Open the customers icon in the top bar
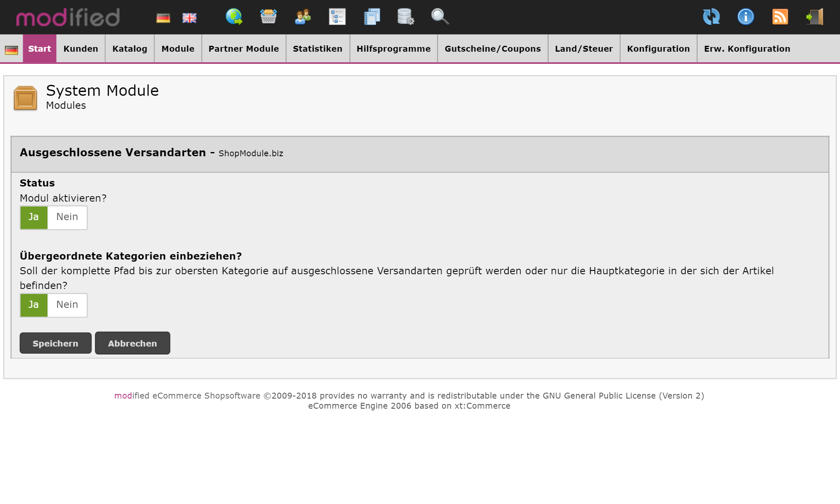 pyautogui.click(x=303, y=17)
